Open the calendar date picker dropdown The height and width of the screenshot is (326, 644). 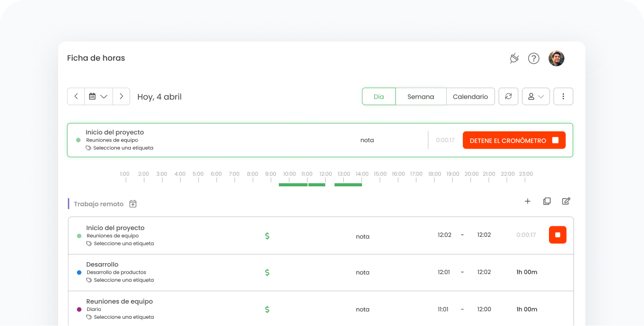[98, 97]
